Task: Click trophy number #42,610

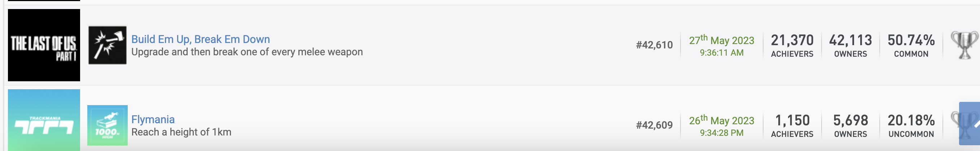Action: point(654,45)
